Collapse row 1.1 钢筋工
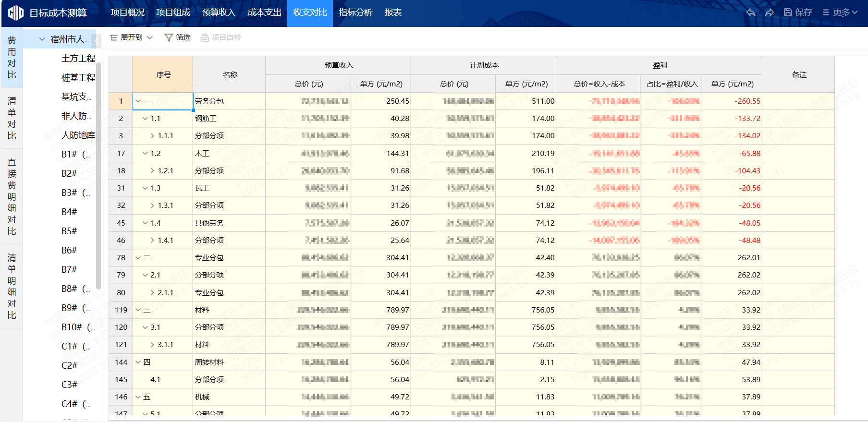 click(145, 119)
